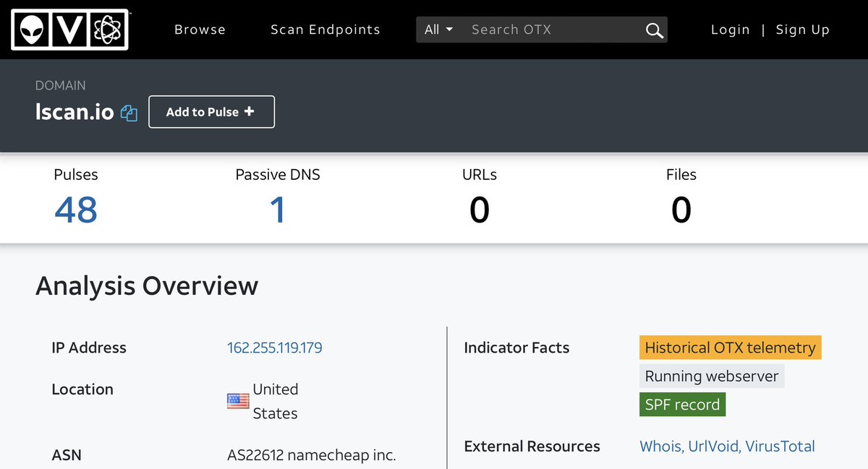
Task: Open the UrlVoid external resource
Action: 712,447
